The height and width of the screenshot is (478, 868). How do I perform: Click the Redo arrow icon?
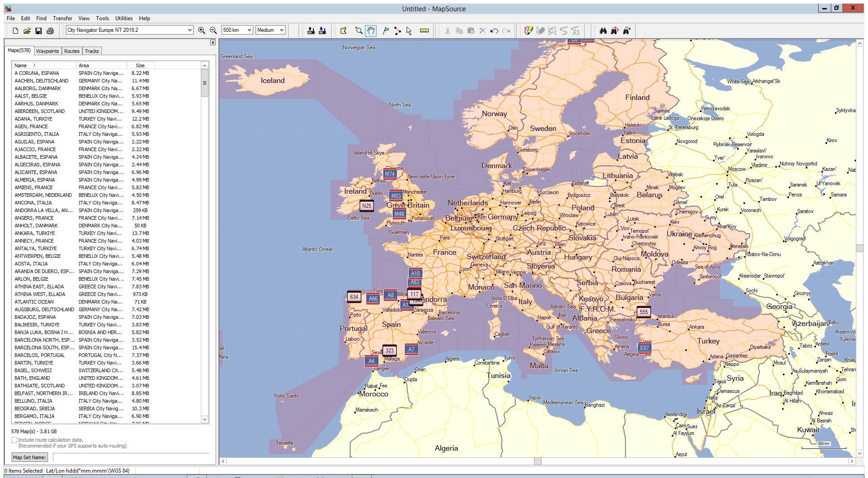pyautogui.click(x=506, y=30)
